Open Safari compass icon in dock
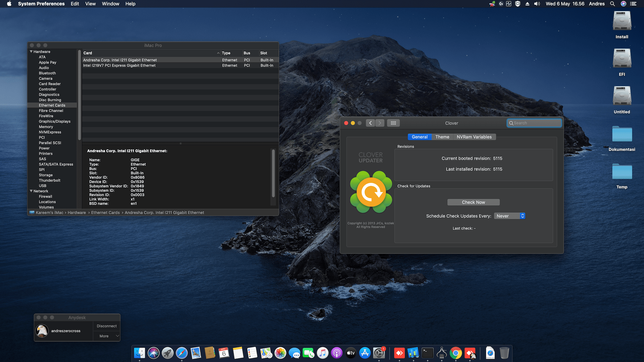Screen dimensions: 644x362 [x=182, y=353]
